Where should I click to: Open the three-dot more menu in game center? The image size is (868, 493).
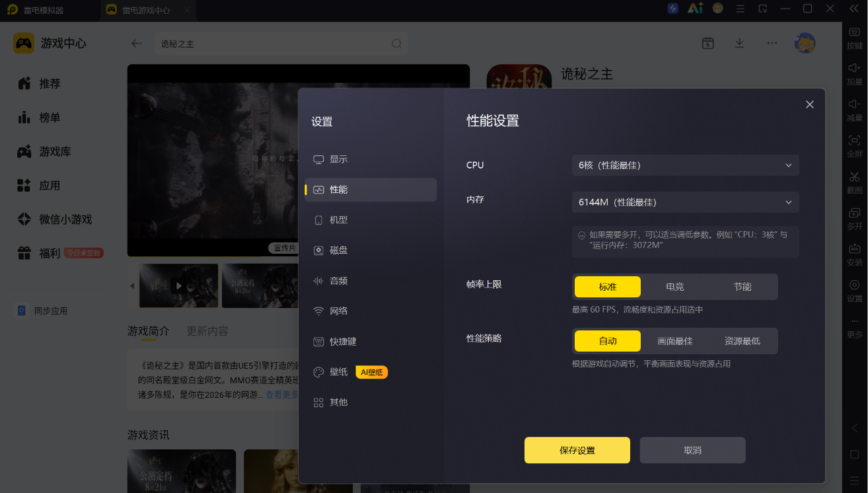772,43
